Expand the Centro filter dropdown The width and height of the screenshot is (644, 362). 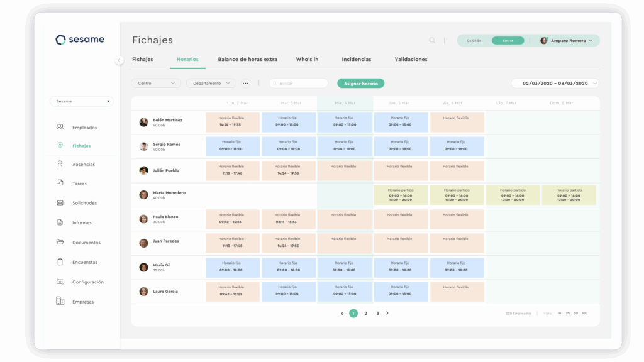(155, 83)
